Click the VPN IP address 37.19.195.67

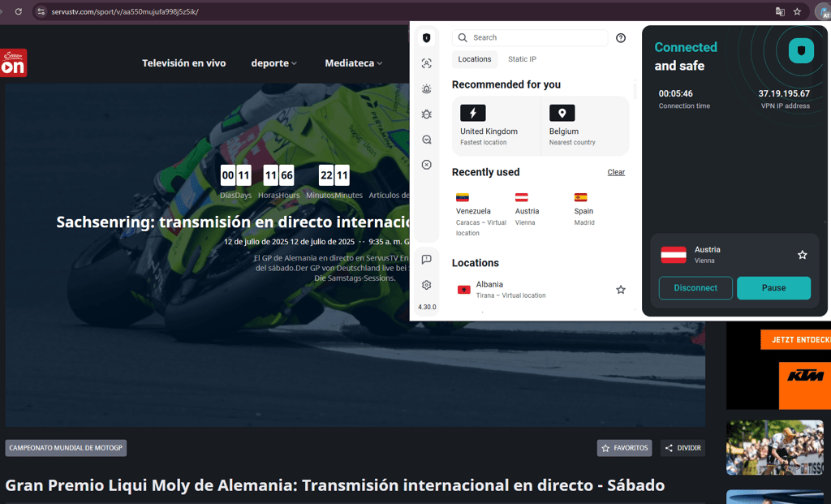pyautogui.click(x=784, y=94)
